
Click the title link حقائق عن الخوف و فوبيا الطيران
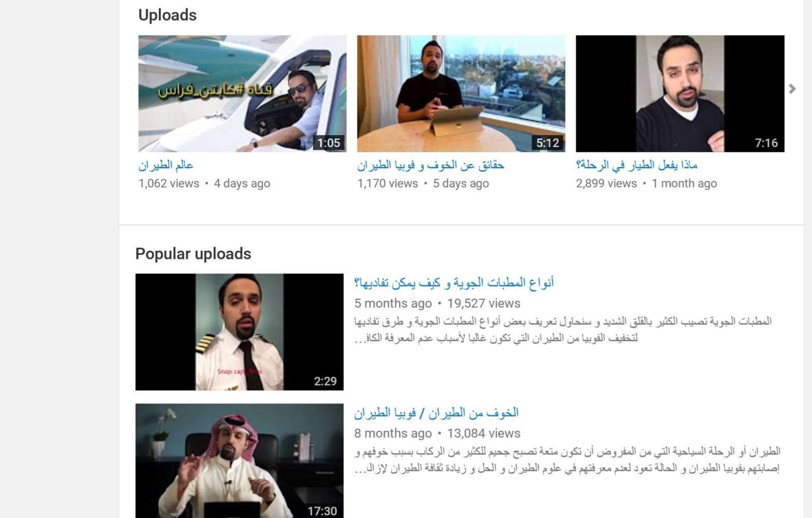click(431, 165)
